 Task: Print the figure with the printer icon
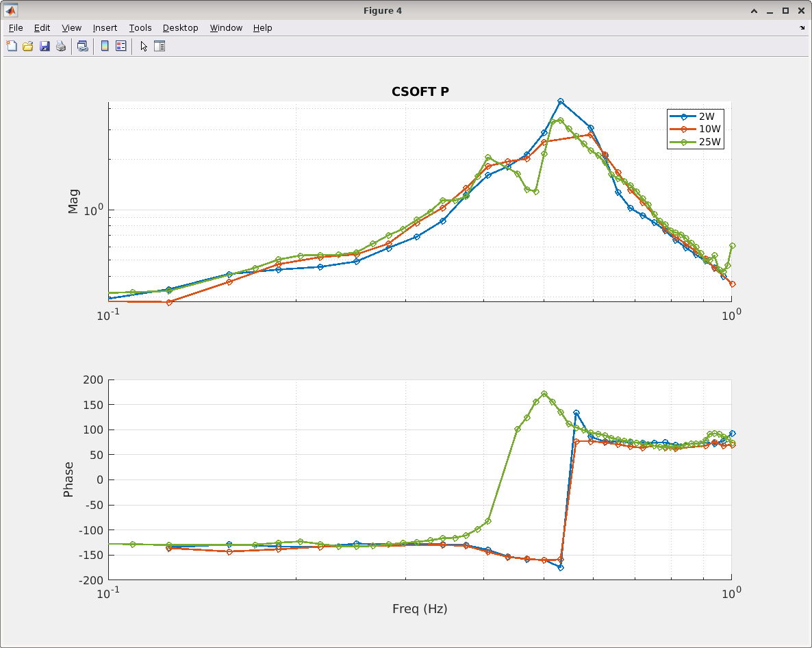coord(61,46)
